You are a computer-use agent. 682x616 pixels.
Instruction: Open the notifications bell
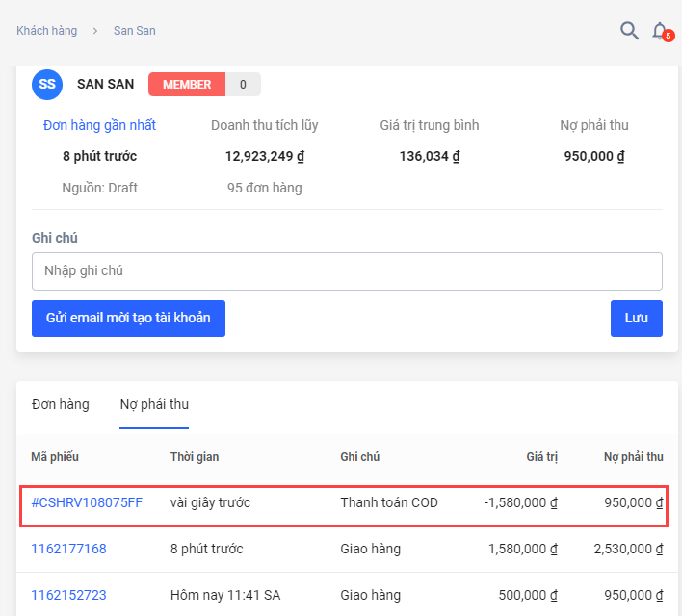(x=660, y=31)
